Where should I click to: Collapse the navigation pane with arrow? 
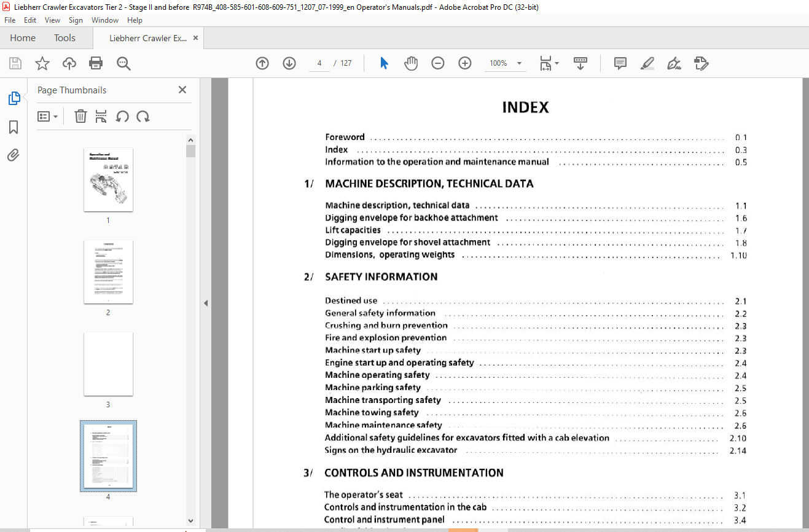[x=206, y=303]
